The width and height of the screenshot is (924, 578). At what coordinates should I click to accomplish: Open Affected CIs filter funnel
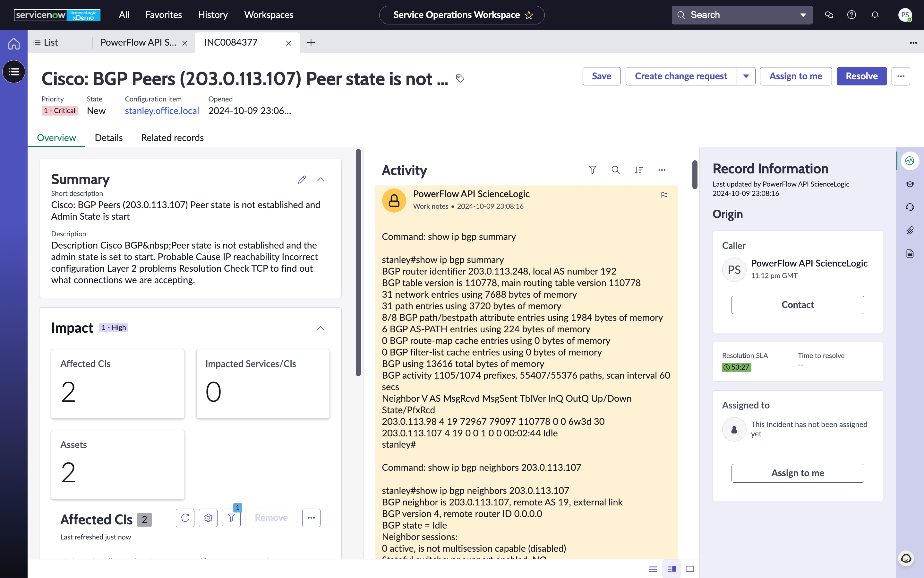click(x=231, y=518)
